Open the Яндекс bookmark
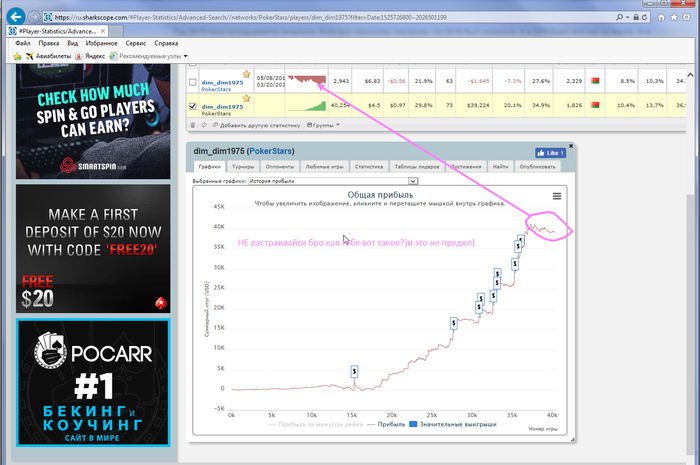Image resolution: width=700 pixels, height=465 pixels. coord(90,56)
